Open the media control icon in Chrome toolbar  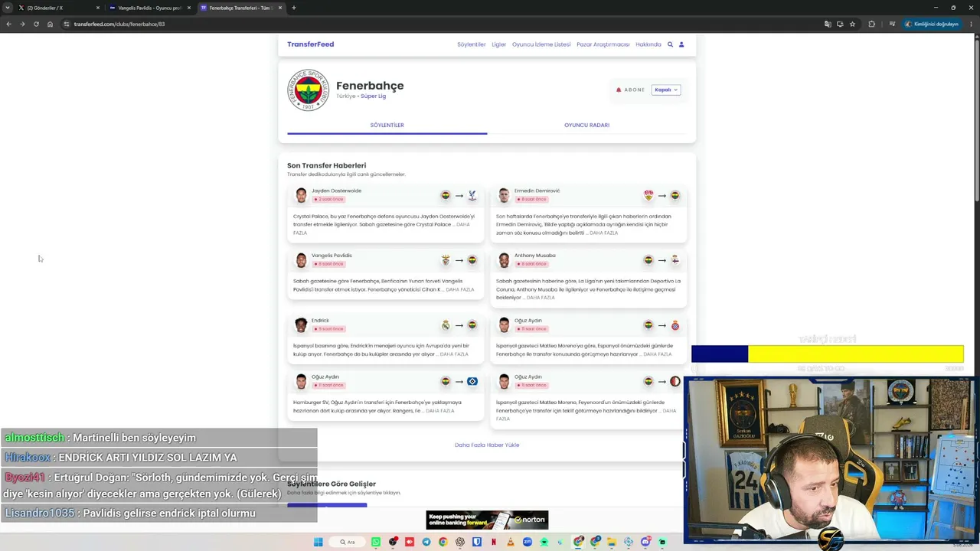coord(891,24)
